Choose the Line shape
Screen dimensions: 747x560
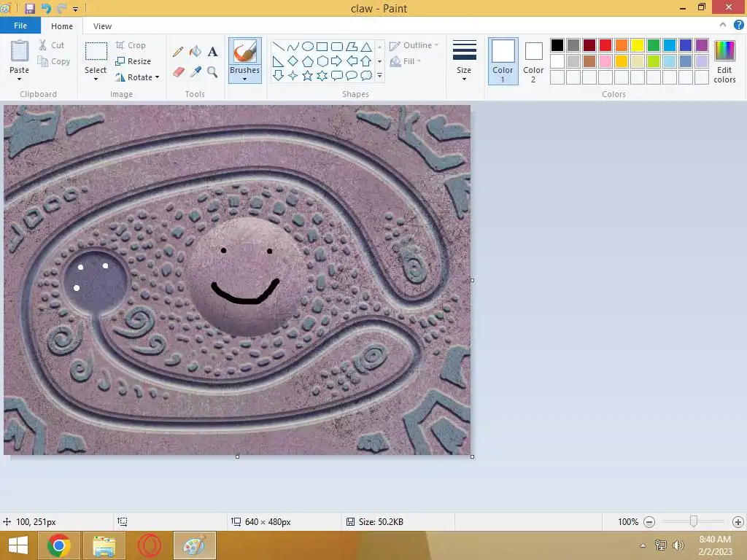coord(279,46)
